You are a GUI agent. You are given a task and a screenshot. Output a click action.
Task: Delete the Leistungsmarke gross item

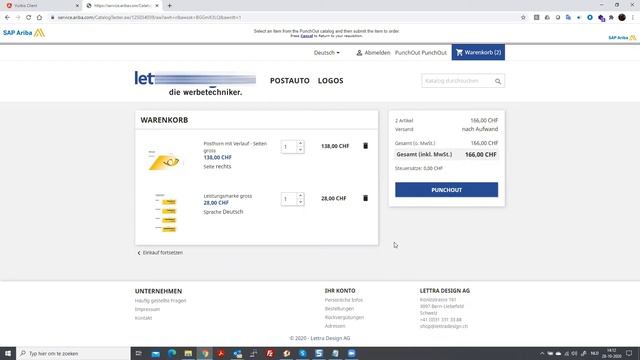(365, 198)
